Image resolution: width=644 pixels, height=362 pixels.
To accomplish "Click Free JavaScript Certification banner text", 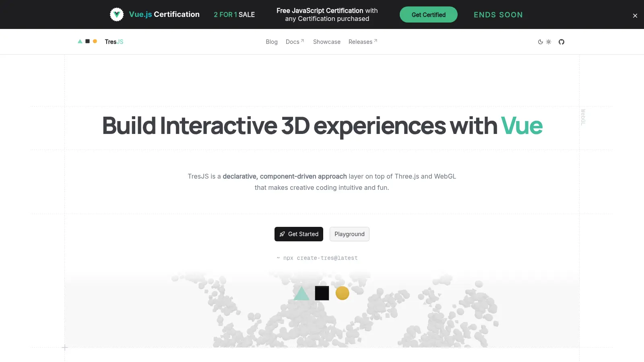I will click(327, 14).
